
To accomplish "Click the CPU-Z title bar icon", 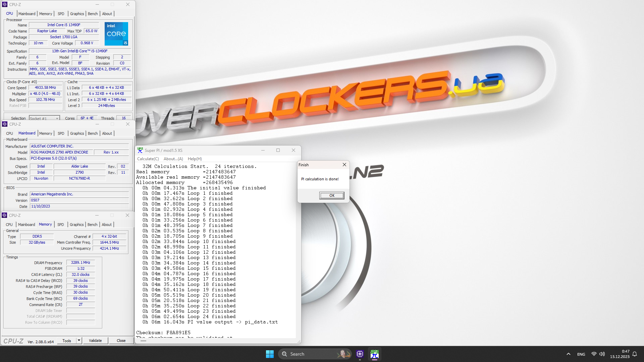I will pos(5,4).
